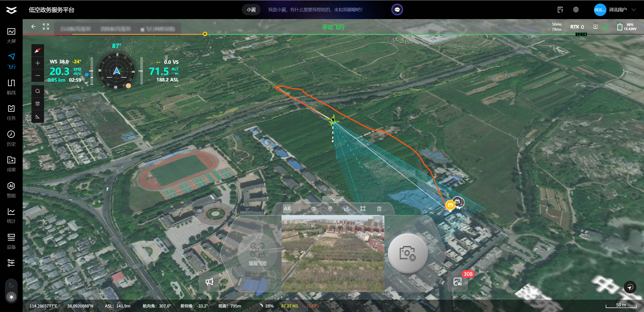Viewport: 644px width, 312px height.
Task: Open the map search magnifier tool
Action: (37, 91)
